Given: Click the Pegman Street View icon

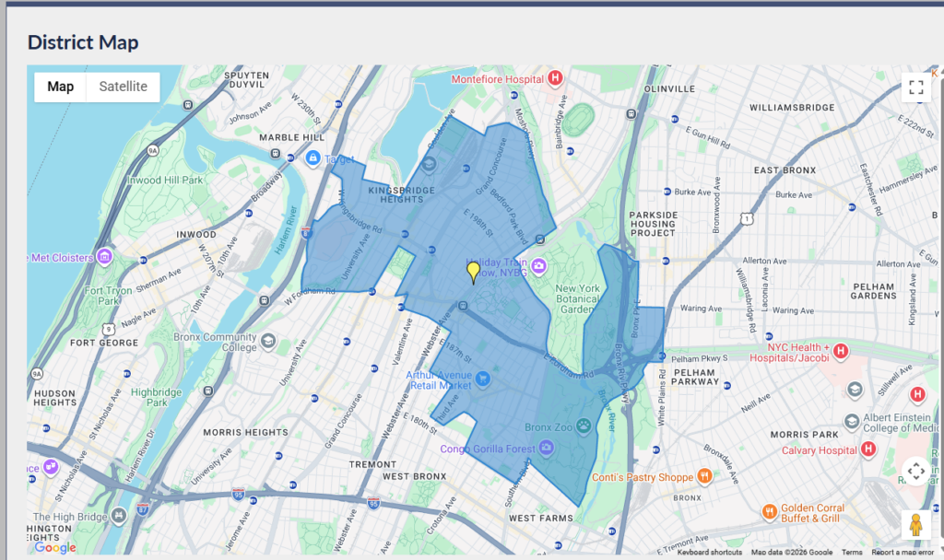Looking at the screenshot, I should click(915, 525).
